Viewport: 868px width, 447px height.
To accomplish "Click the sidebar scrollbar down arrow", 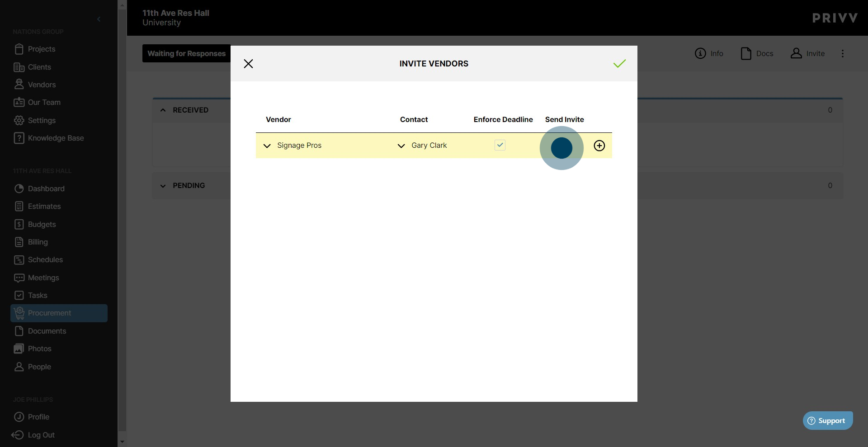I will tap(122, 442).
